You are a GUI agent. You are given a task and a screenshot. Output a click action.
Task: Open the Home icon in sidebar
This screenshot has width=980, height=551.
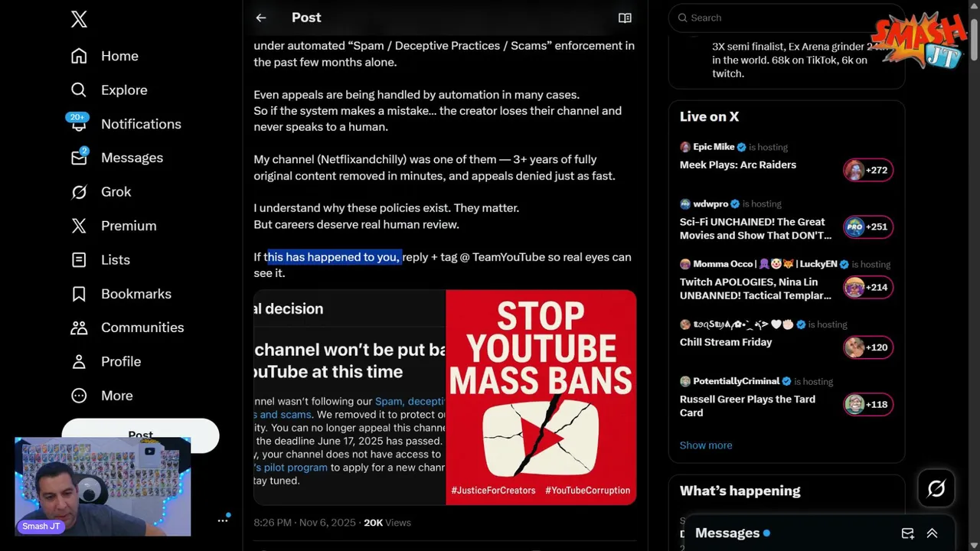79,56
